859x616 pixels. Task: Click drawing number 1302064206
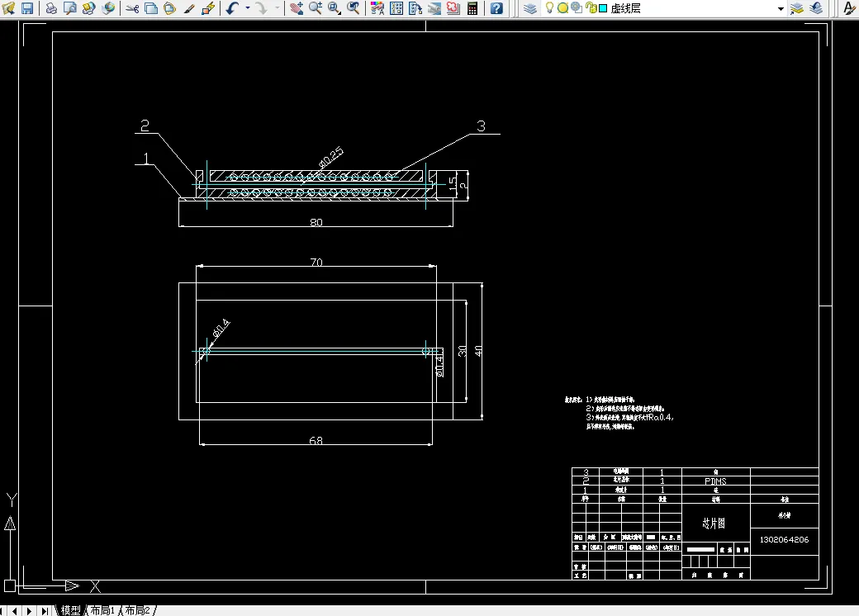point(784,540)
